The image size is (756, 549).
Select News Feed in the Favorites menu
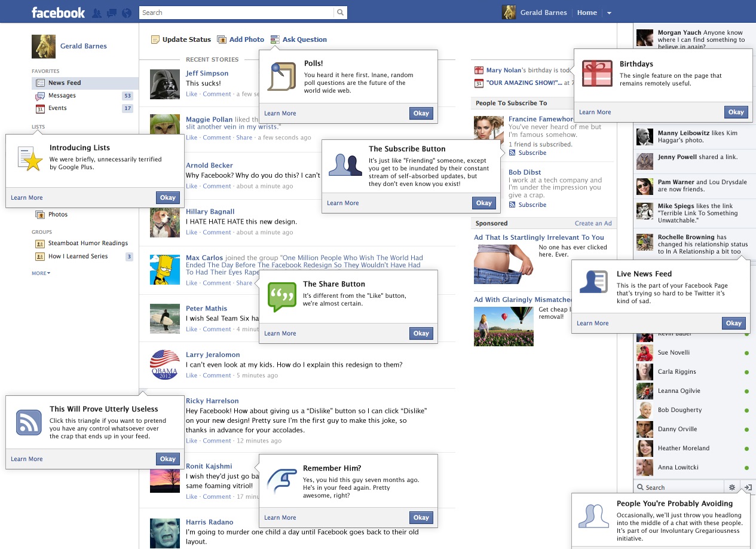(x=65, y=83)
